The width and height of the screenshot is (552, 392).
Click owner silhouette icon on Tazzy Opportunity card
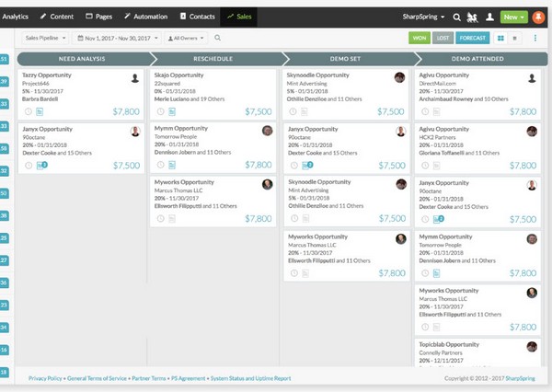pyautogui.click(x=135, y=78)
